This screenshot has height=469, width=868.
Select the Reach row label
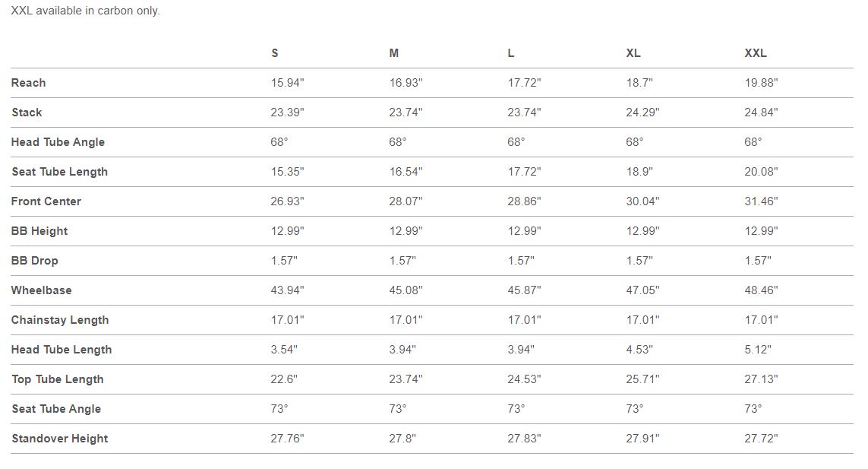click(x=29, y=83)
